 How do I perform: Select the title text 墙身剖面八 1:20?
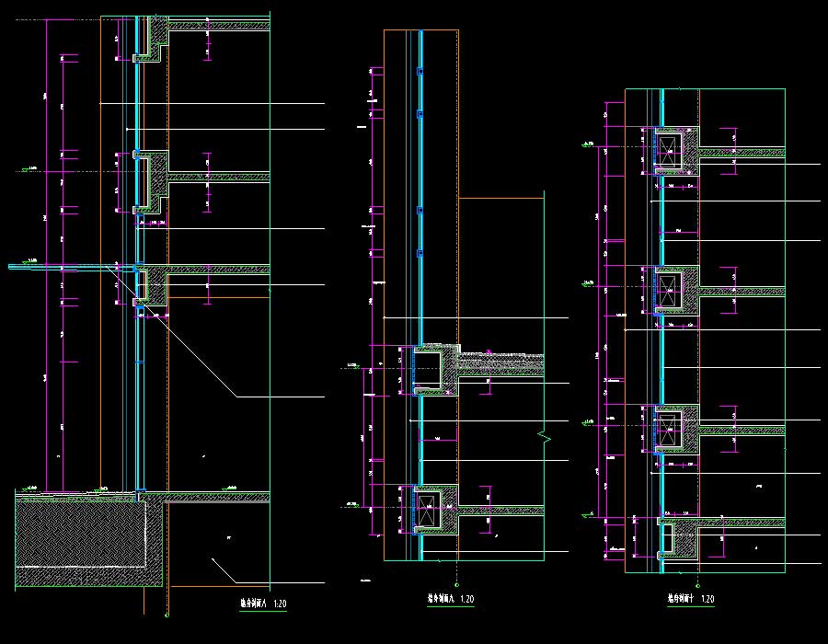pos(263,604)
